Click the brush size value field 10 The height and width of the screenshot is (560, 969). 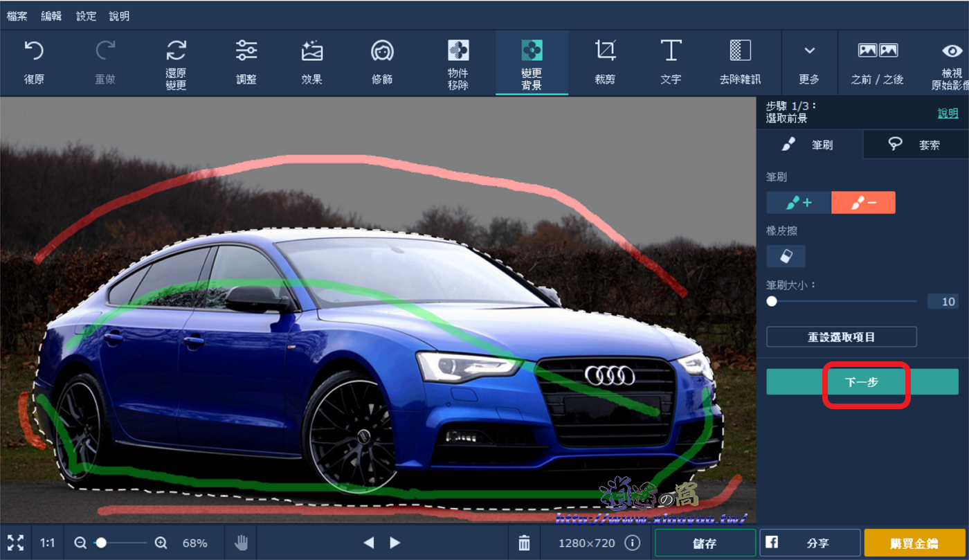(x=943, y=301)
